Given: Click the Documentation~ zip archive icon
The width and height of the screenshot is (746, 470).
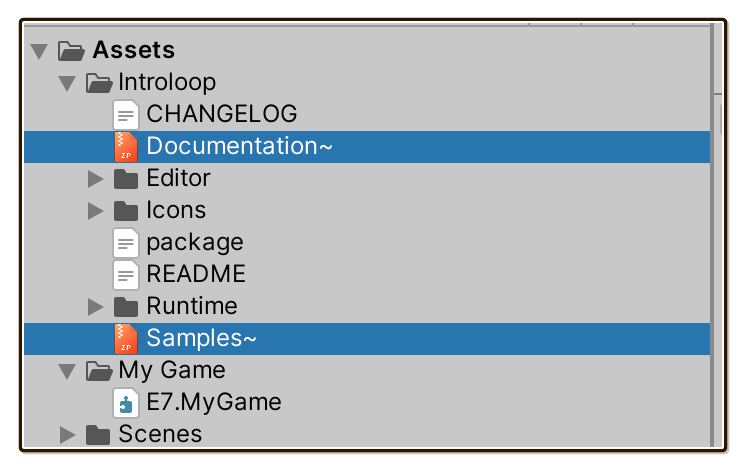Looking at the screenshot, I should pos(126,147).
